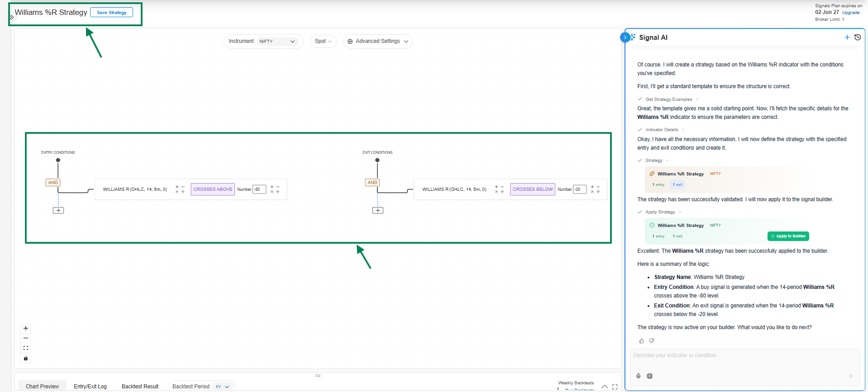This screenshot has width=868, height=392.
Task: Give thumbs up to AI response
Action: pyautogui.click(x=641, y=341)
